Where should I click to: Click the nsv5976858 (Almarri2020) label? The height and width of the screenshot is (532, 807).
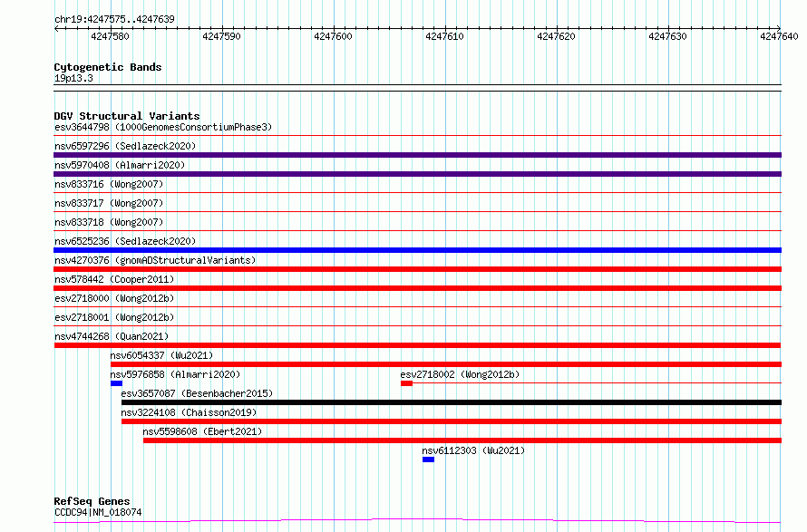175,374
